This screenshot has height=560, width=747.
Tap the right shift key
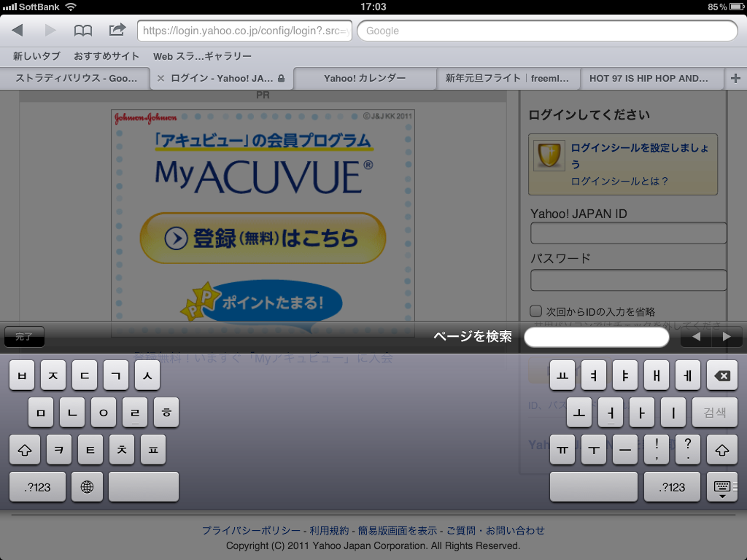pos(722,450)
